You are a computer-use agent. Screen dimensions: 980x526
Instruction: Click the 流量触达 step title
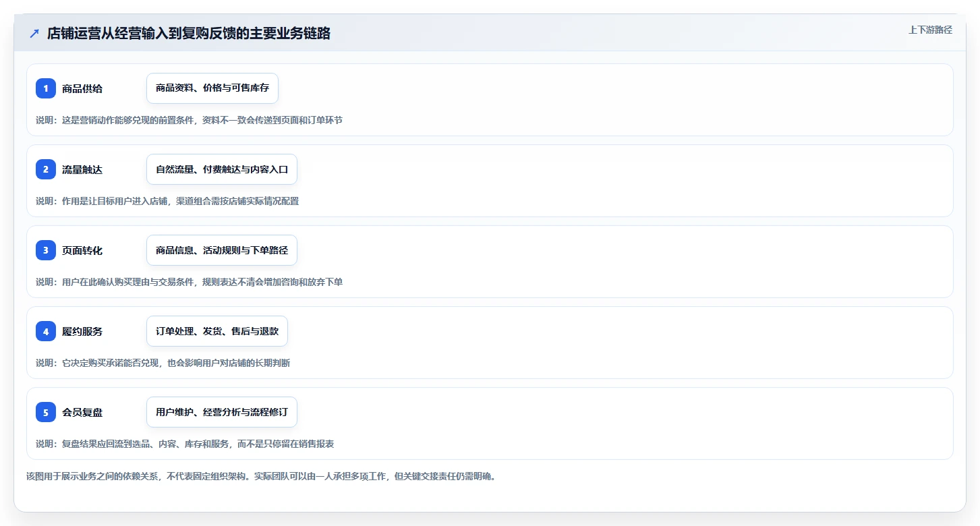pos(82,169)
